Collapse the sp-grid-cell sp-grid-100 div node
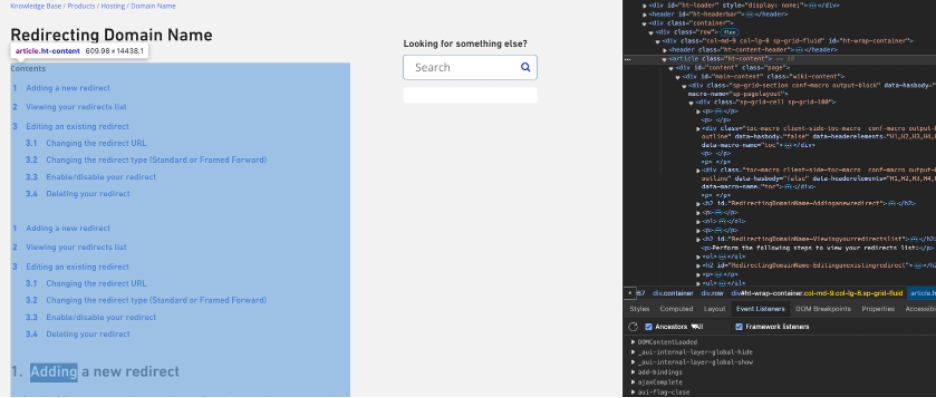 click(x=691, y=102)
